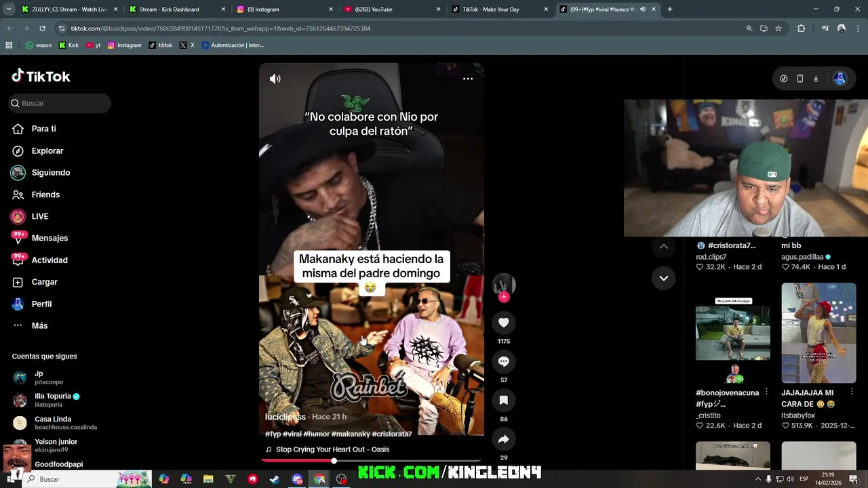Viewport: 868px width, 488px height.
Task: Open a new browser tab with plus button
Action: [x=670, y=9]
